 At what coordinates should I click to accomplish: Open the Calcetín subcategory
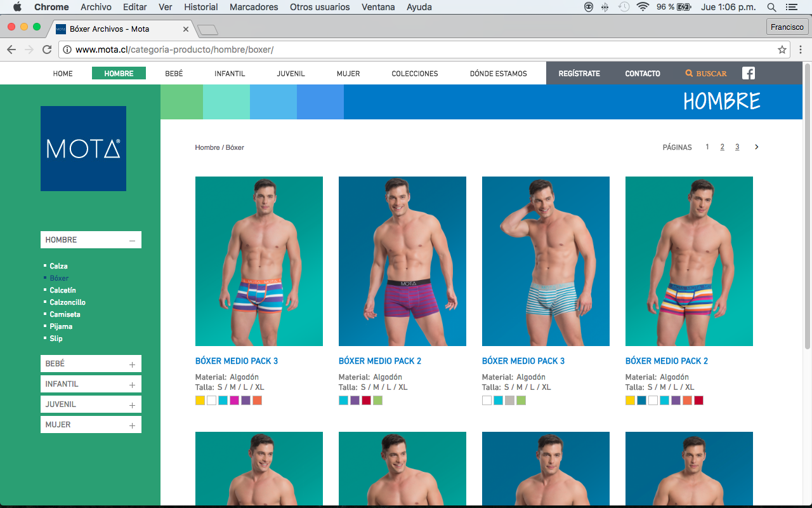tap(63, 290)
